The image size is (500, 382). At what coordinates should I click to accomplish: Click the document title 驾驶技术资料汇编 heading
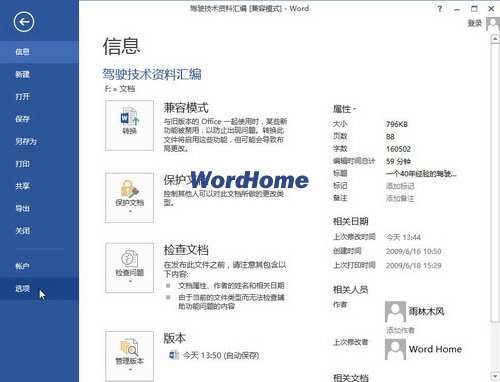point(152,74)
